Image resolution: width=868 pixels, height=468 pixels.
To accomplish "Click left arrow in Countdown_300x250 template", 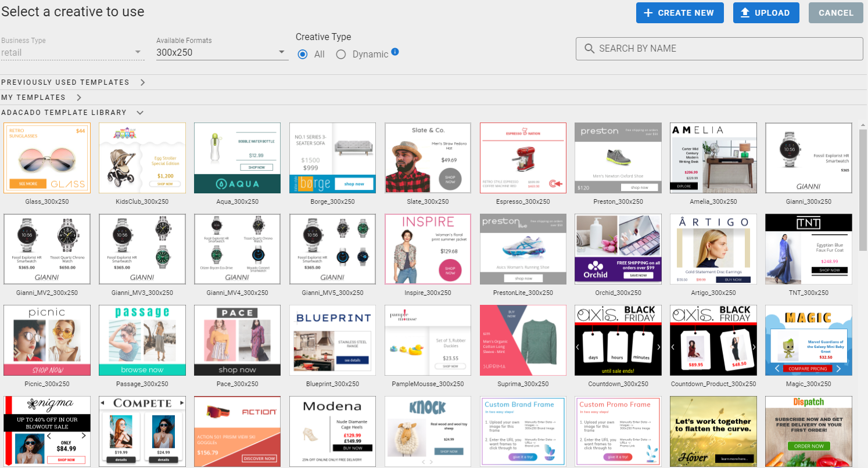I will pos(579,347).
